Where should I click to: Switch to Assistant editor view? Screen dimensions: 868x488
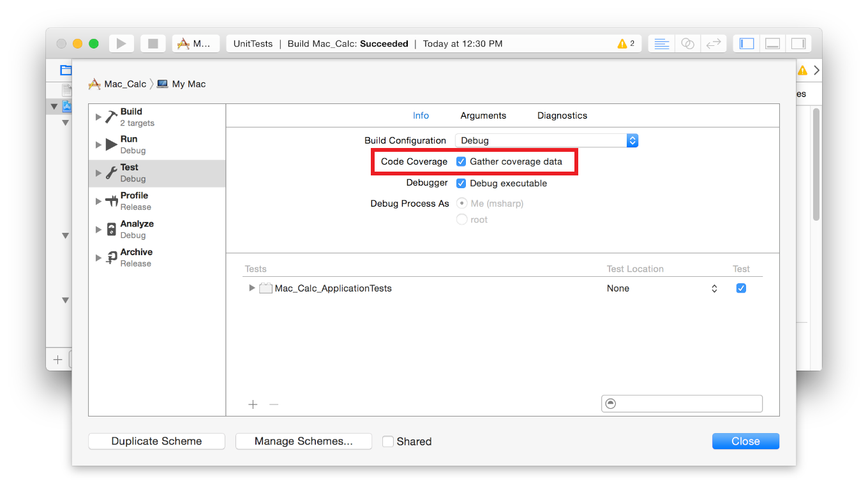pyautogui.click(x=687, y=43)
